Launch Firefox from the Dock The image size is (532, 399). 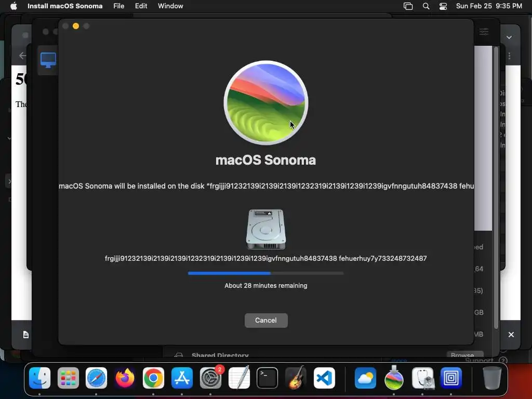click(125, 378)
